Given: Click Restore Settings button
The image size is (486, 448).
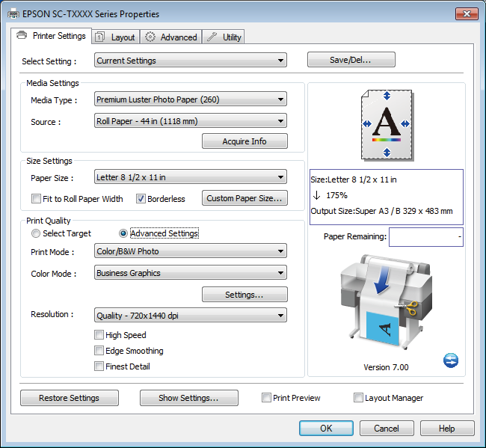Looking at the screenshot, I should tap(70, 398).
